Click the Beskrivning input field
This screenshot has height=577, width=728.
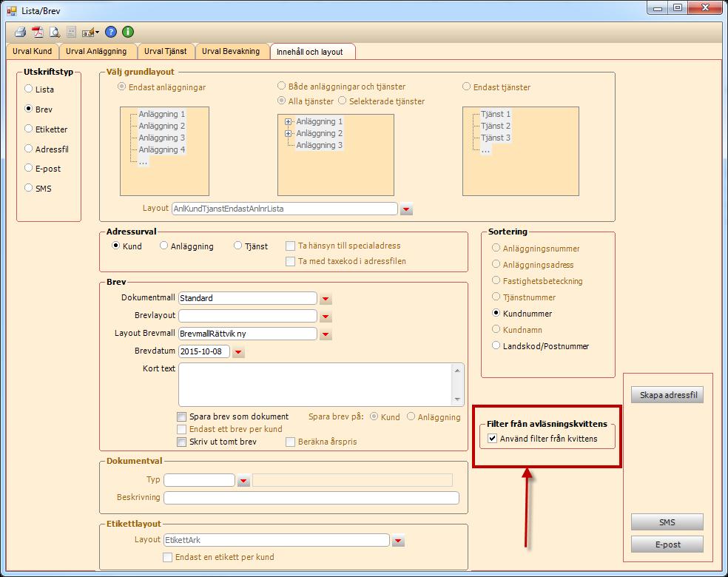[311, 498]
